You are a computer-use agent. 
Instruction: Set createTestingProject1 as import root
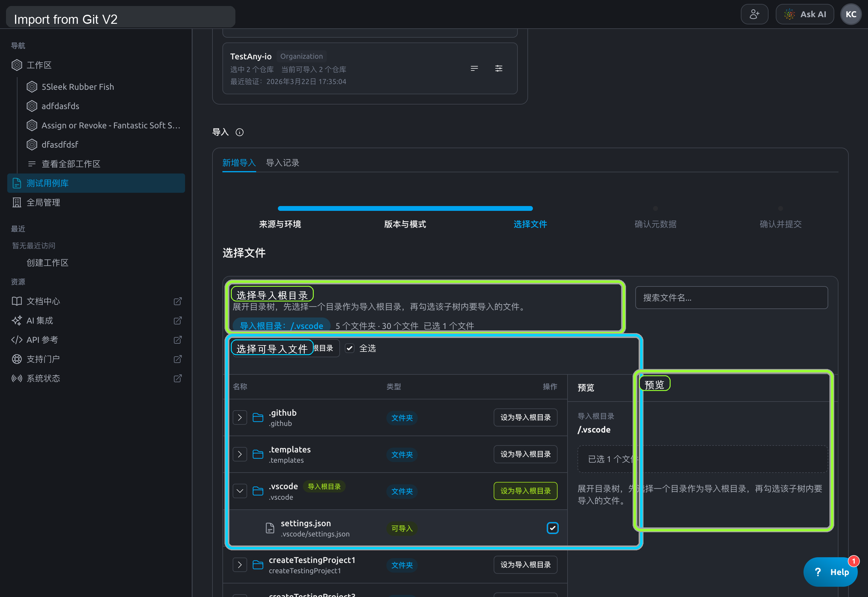[x=526, y=565]
